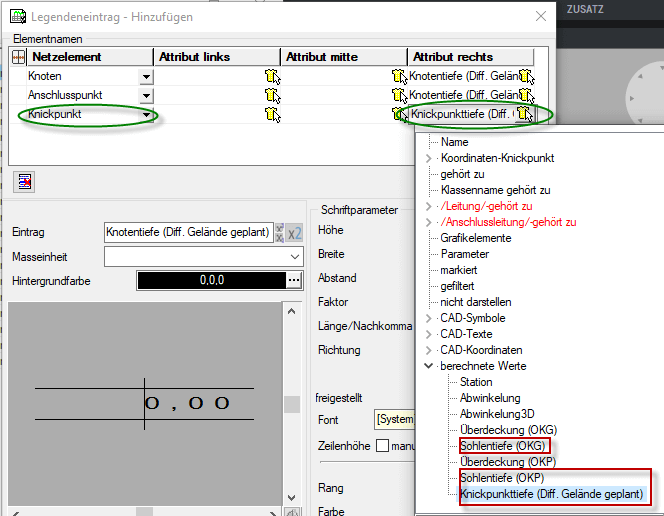This screenshot has width=664, height=516.
Task: Click the legend entry dialog's title bar icon
Action: pos(18,17)
